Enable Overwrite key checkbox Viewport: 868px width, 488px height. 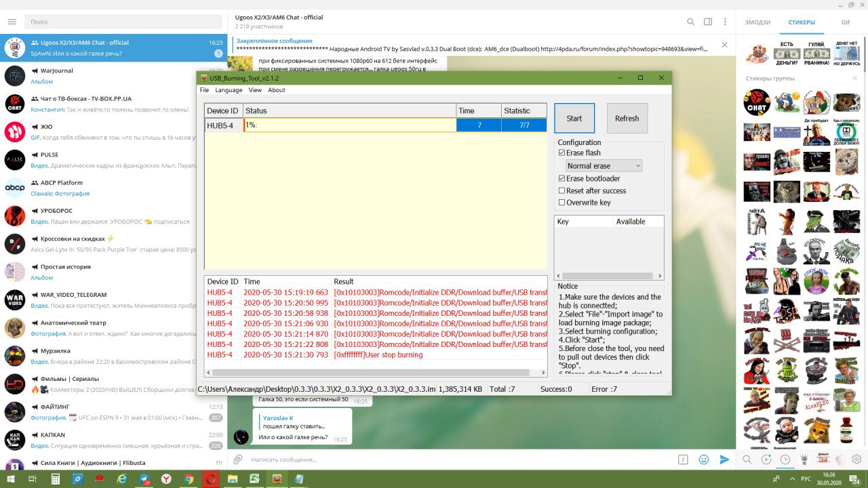tap(561, 202)
